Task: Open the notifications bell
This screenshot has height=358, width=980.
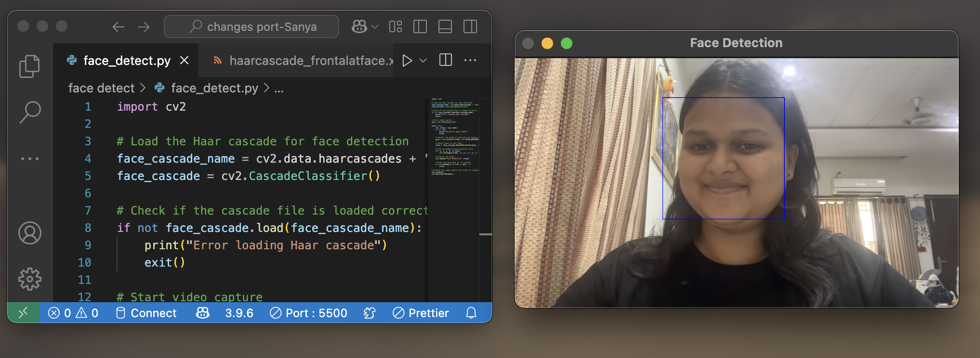Action: tap(471, 313)
